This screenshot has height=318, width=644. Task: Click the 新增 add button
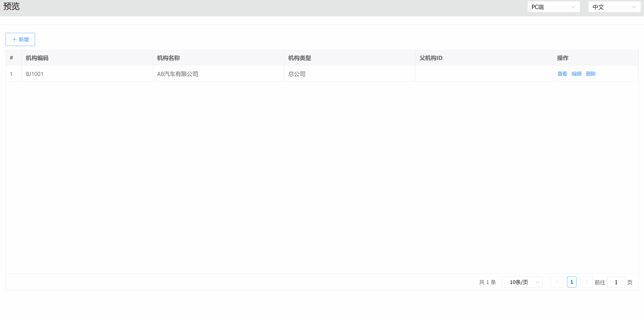coord(20,39)
